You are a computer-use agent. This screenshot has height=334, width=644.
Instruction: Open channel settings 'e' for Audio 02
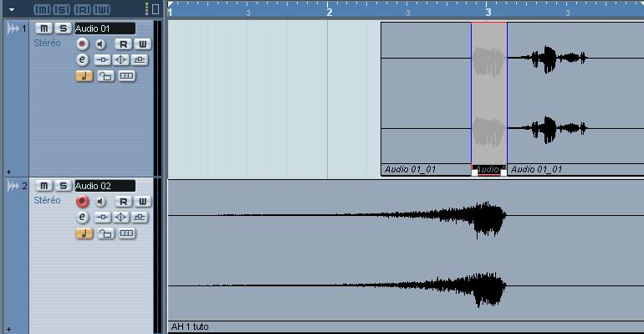[x=82, y=218]
